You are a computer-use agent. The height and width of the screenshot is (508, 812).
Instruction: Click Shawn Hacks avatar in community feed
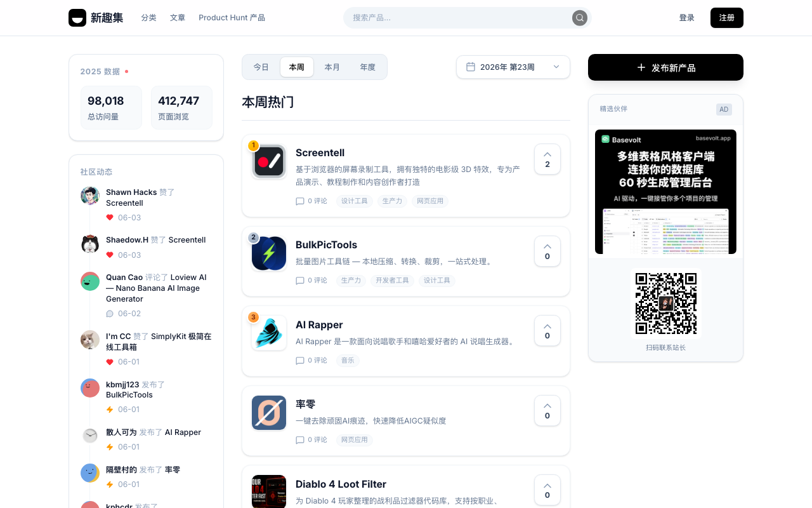click(x=90, y=196)
